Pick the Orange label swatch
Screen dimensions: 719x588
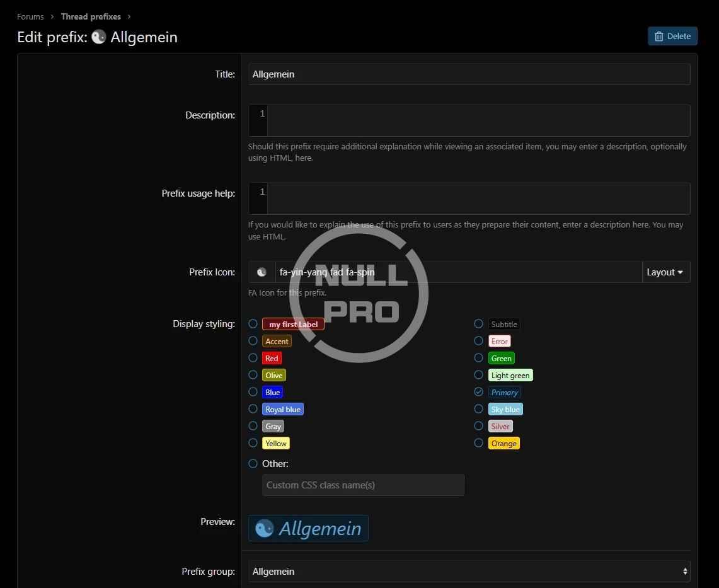(x=503, y=444)
